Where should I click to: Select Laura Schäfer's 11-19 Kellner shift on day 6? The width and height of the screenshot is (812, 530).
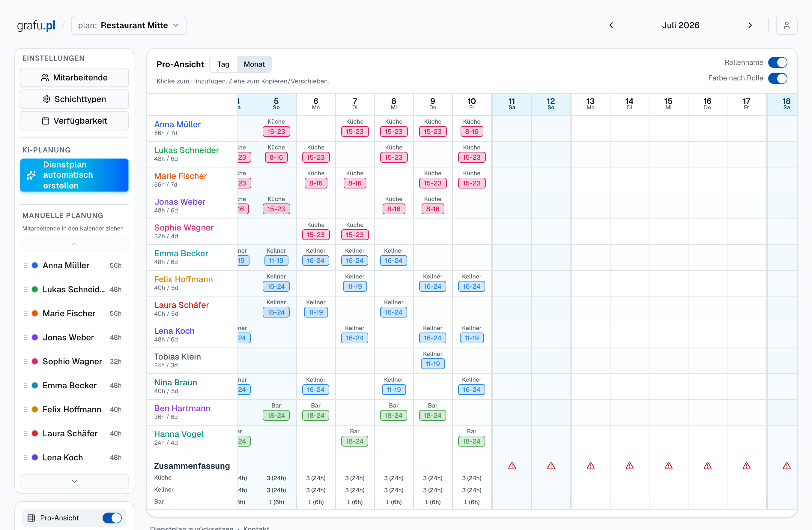coord(315,312)
